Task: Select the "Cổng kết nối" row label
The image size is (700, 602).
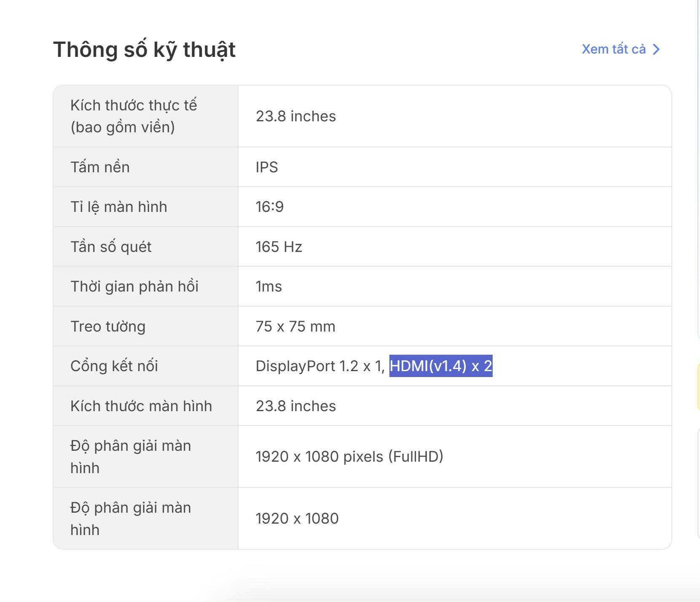Action: point(114,366)
